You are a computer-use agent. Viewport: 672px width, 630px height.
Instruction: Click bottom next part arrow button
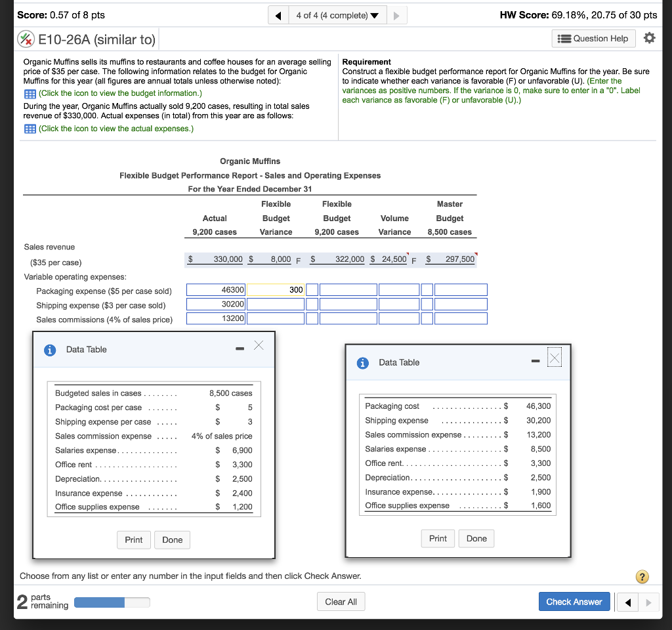click(x=648, y=602)
